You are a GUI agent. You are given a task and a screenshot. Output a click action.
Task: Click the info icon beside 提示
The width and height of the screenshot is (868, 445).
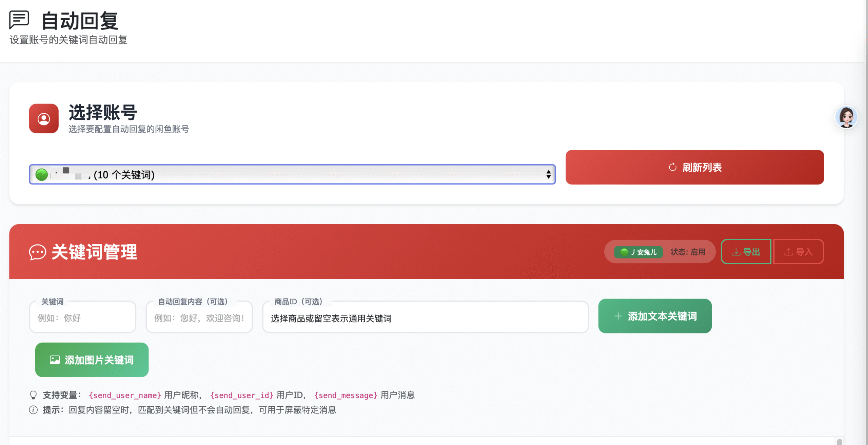(x=33, y=410)
